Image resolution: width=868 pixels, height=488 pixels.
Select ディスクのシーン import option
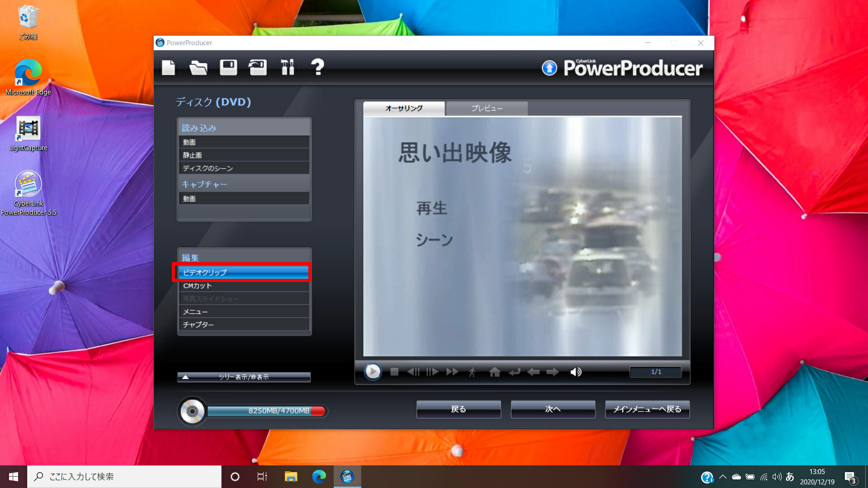(x=244, y=168)
